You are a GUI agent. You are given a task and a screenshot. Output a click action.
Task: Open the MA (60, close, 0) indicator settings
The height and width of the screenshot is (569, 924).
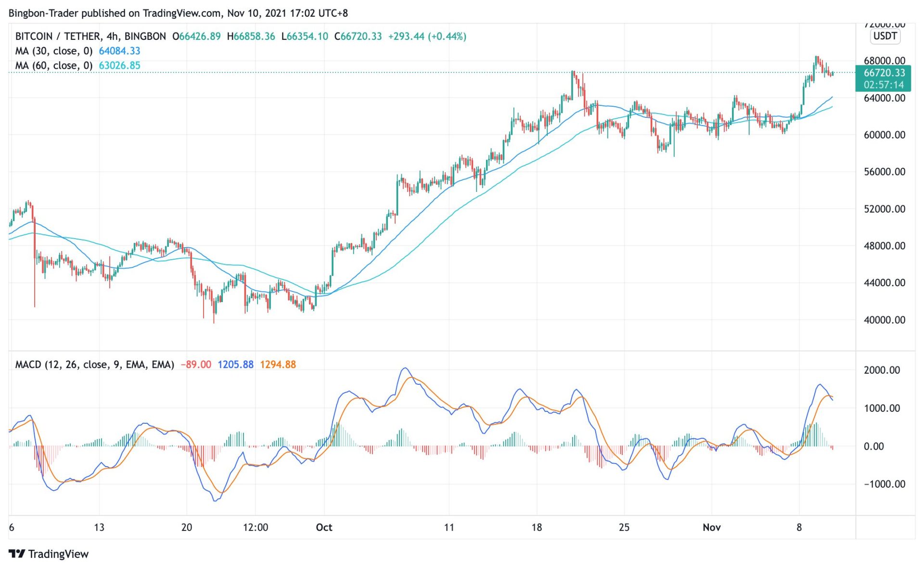click(54, 65)
